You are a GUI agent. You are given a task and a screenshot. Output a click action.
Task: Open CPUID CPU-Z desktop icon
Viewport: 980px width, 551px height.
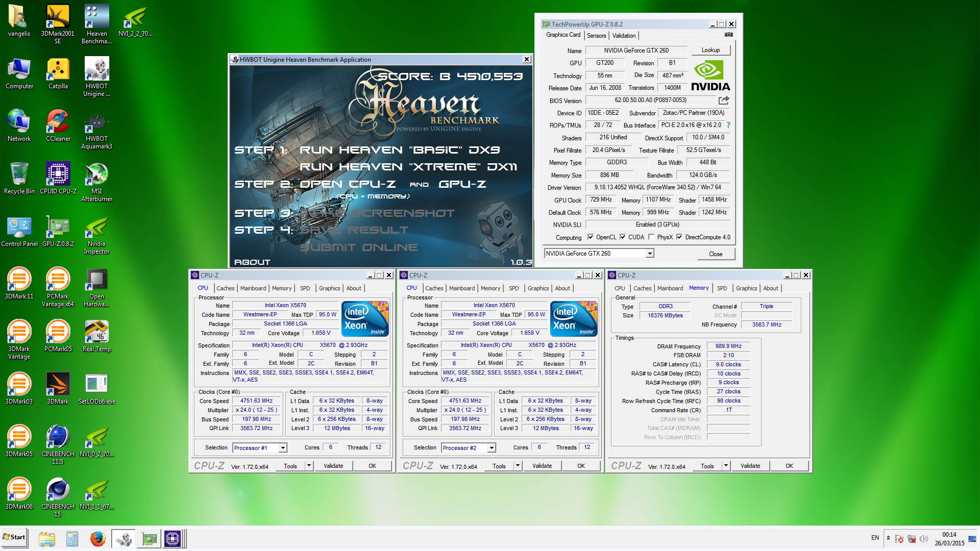pyautogui.click(x=58, y=179)
